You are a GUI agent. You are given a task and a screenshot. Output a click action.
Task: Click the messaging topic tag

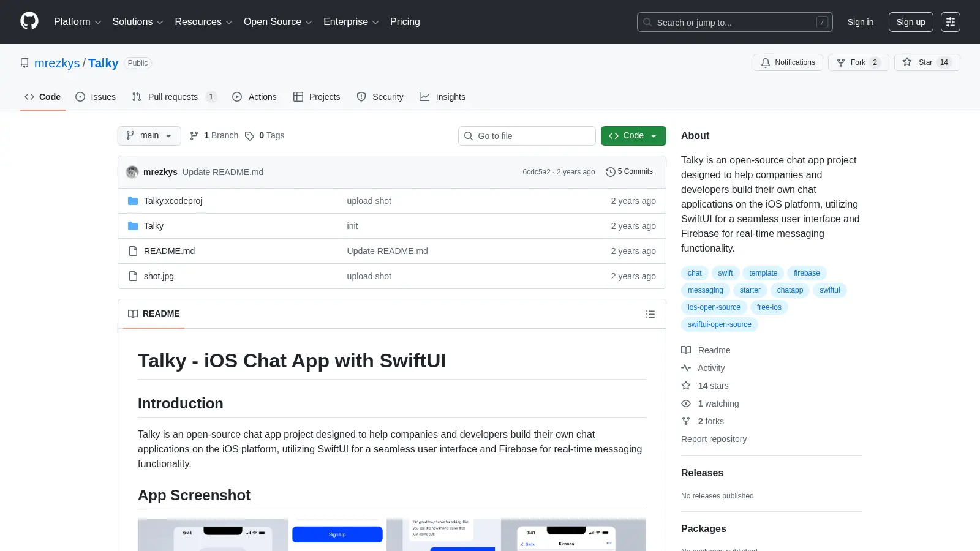(x=705, y=290)
